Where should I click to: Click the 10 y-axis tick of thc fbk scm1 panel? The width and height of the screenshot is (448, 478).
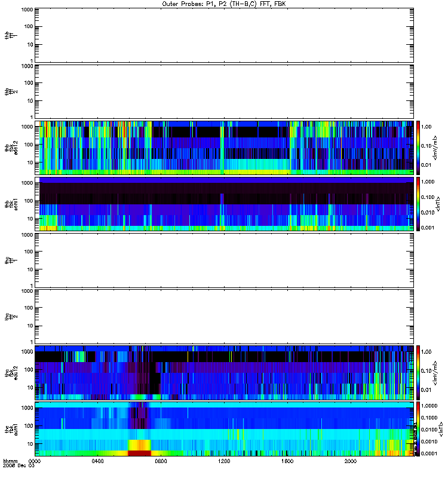[30, 444]
